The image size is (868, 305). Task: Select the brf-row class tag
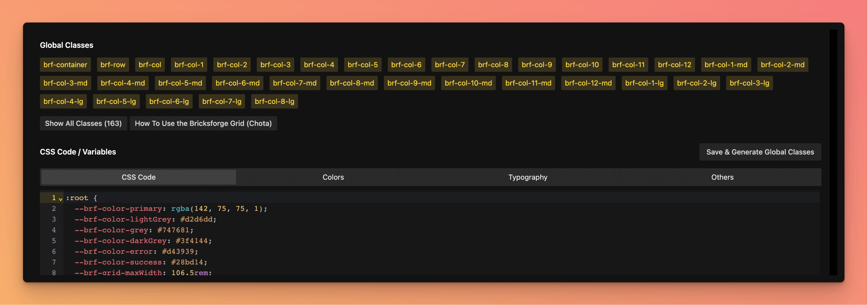pos(113,65)
